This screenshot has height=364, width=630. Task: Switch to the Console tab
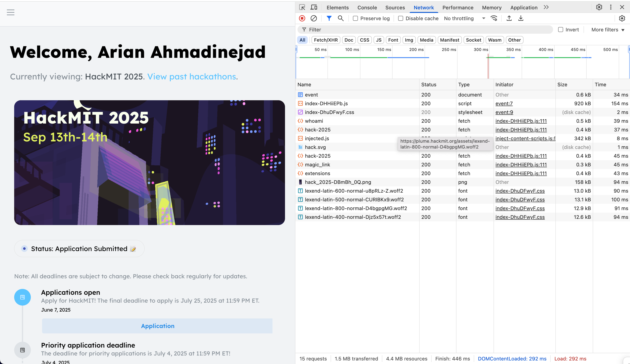click(x=367, y=7)
